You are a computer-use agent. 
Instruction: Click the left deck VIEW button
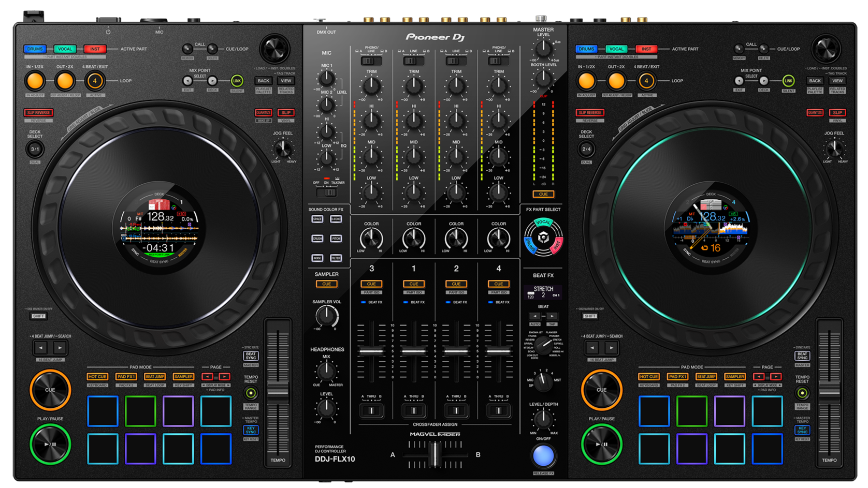click(286, 81)
